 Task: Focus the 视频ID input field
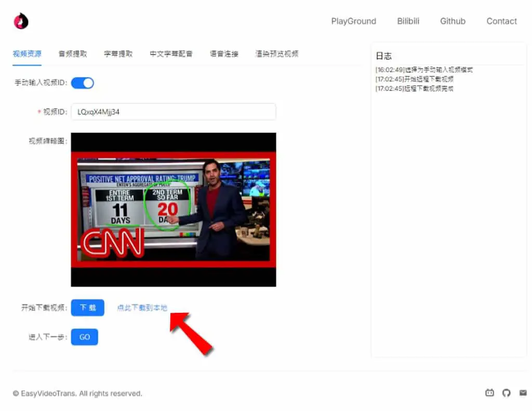174,112
